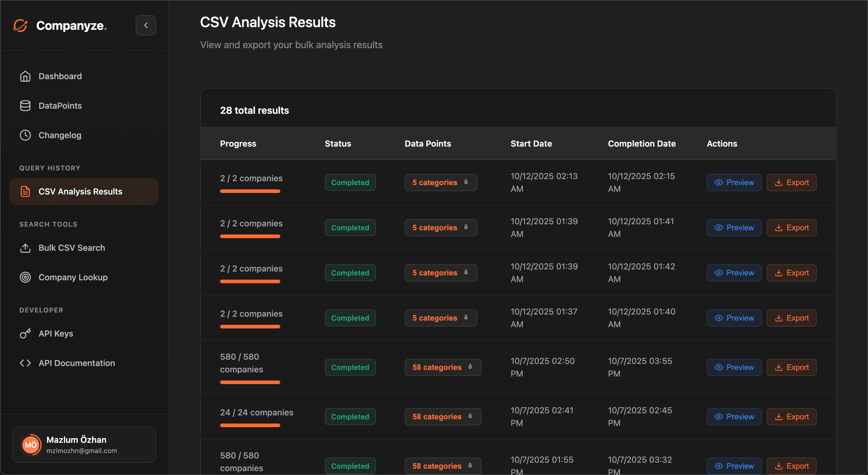868x475 pixels.
Task: Click the CSV Analysis Results document icon
Action: (x=25, y=191)
